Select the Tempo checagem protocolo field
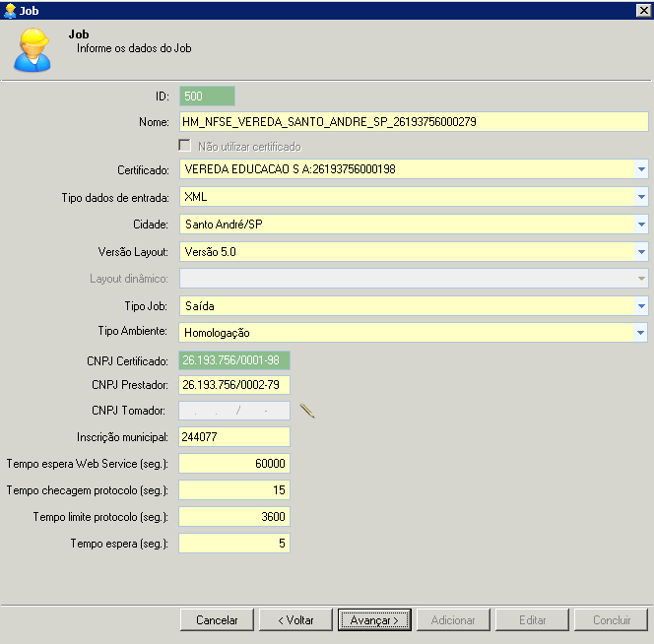The width and height of the screenshot is (654, 644). pos(234,490)
